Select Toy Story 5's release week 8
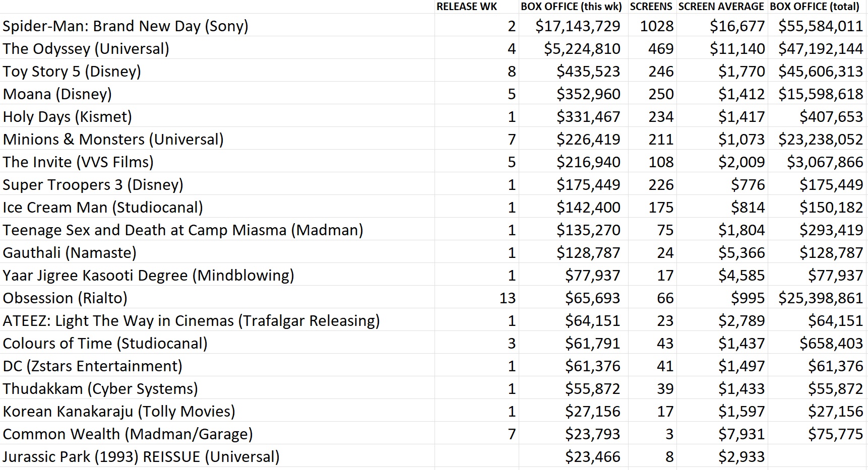Screen dimensions: 868x470 512,72
